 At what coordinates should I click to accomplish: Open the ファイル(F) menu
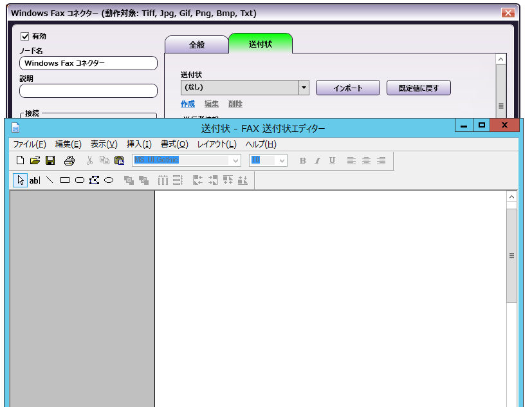tap(30, 144)
